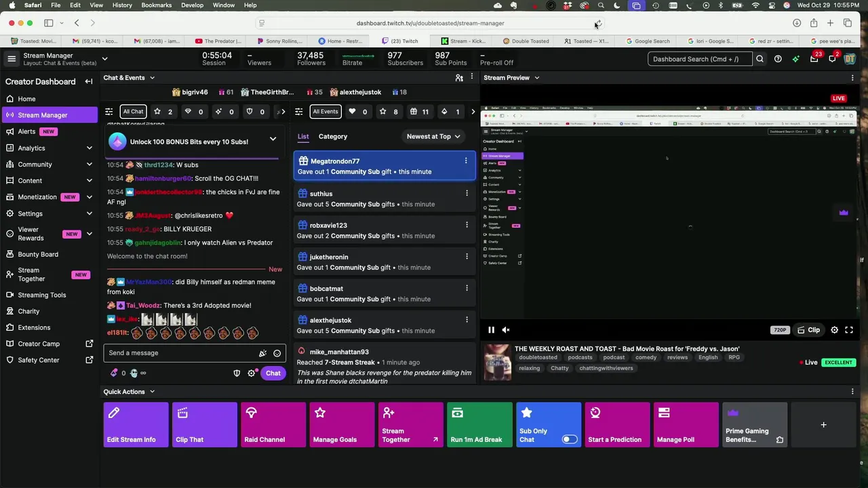
Task: Open the Help question mark icon
Action: pos(778,59)
